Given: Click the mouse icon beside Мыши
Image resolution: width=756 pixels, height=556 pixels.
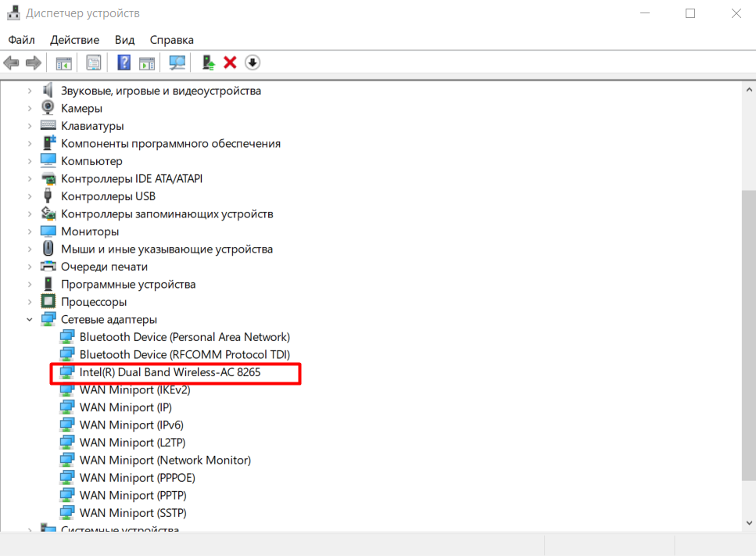Looking at the screenshot, I should tap(48, 249).
